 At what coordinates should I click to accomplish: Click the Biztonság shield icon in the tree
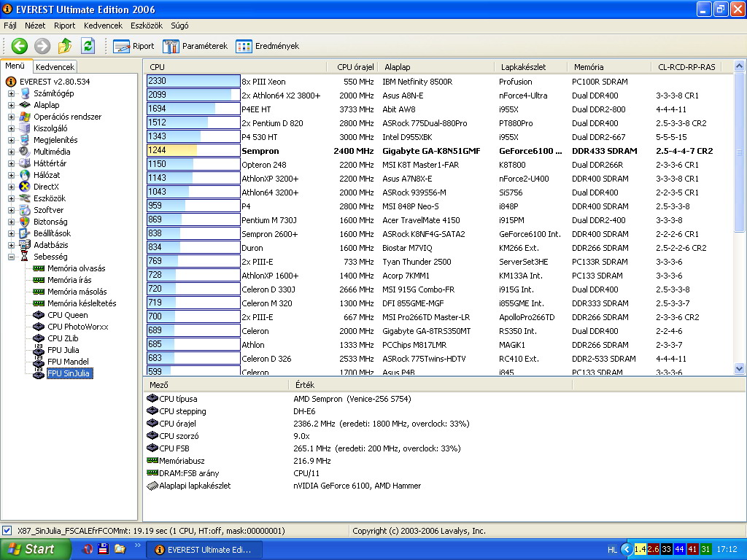(25, 222)
